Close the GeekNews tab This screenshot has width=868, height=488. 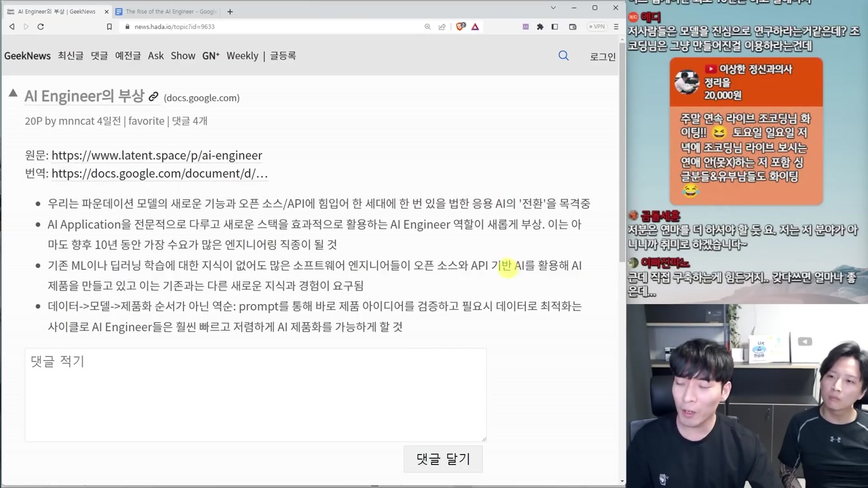tap(107, 12)
